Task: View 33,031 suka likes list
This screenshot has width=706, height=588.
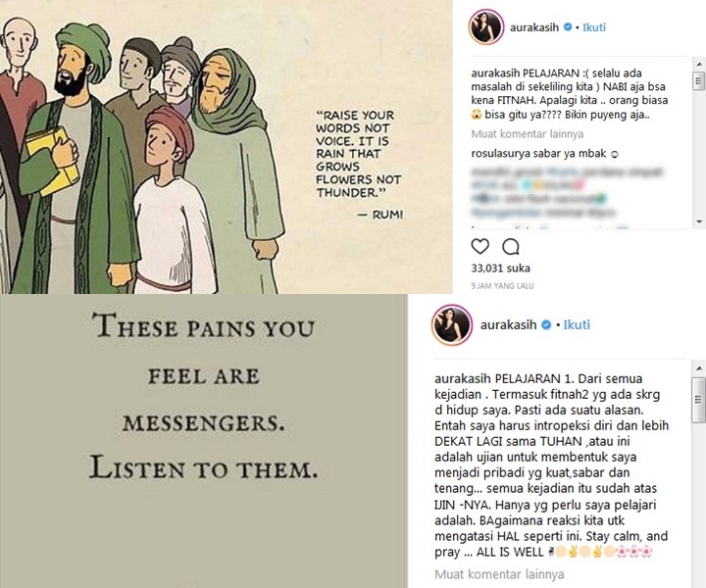Action: click(x=501, y=269)
